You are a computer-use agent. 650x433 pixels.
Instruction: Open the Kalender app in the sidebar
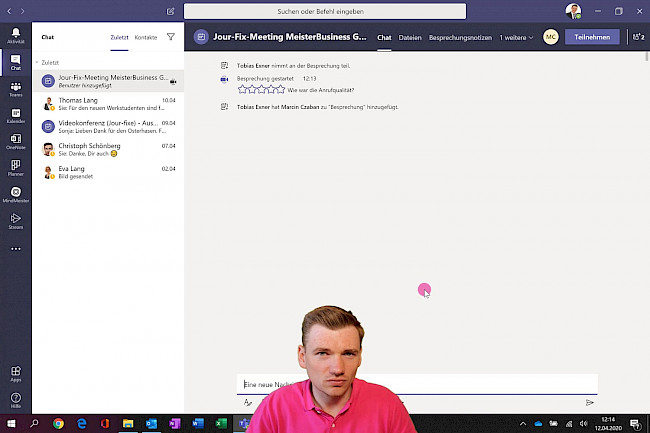(x=15, y=114)
